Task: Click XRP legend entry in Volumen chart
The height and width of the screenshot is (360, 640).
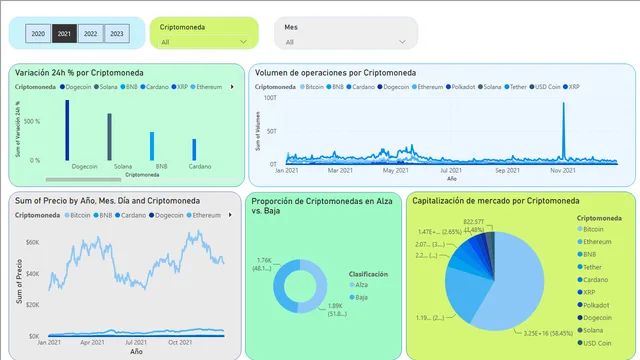Action: (x=571, y=87)
